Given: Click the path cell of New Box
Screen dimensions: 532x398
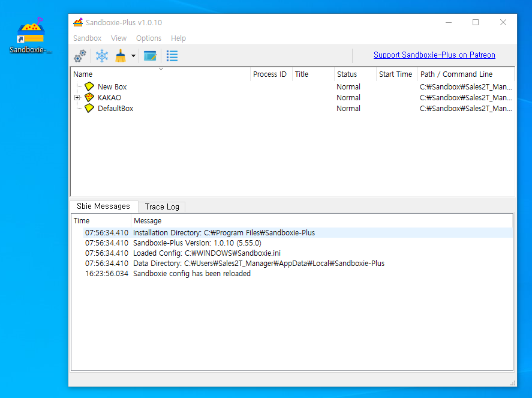Looking at the screenshot, I should [x=466, y=86].
